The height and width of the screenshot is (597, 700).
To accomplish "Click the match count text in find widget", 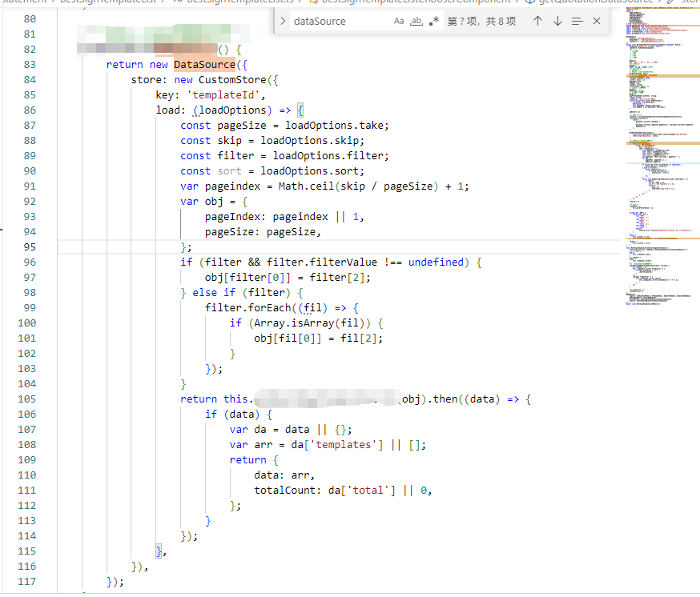I will coord(481,21).
